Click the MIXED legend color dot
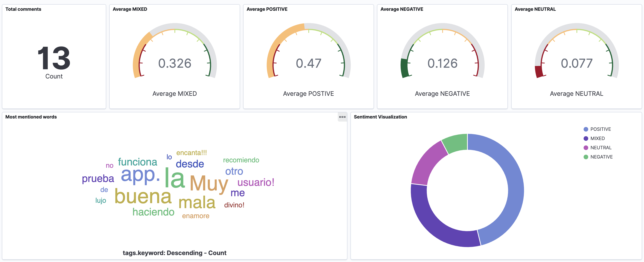Screen dimensions: 644x262 [x=586, y=139]
